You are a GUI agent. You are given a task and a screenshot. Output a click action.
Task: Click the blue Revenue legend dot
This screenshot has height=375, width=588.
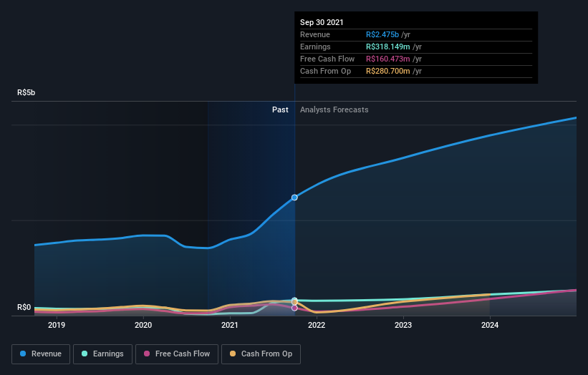click(23, 354)
